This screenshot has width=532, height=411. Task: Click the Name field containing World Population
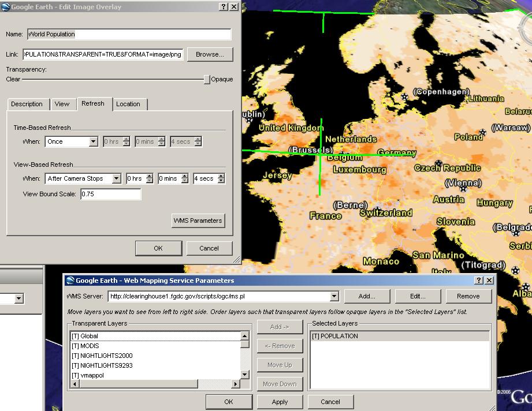129,34
